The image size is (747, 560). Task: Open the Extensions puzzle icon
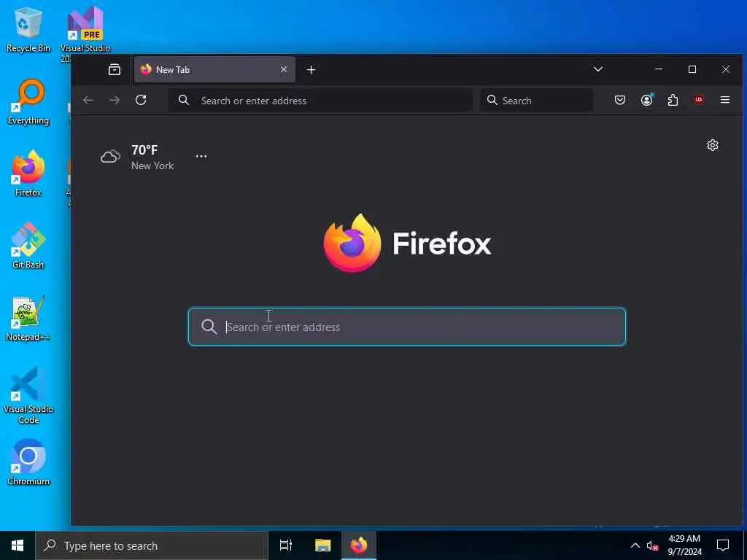click(x=673, y=100)
